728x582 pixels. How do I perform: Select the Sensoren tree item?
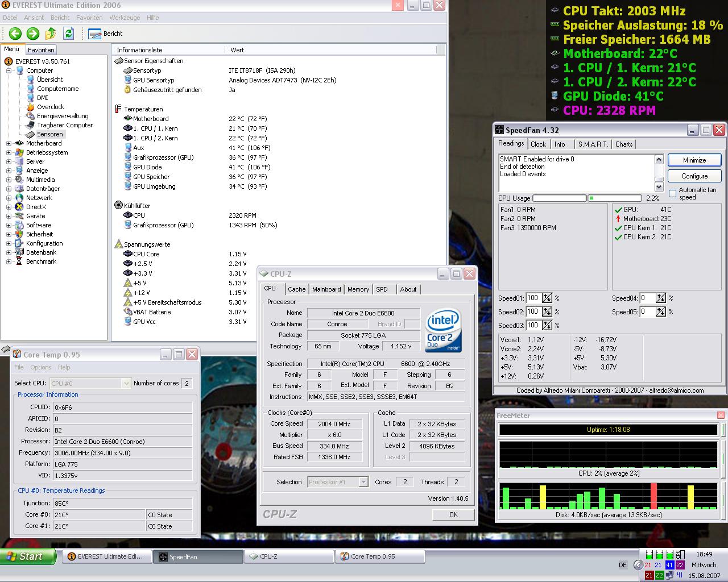click(50, 134)
